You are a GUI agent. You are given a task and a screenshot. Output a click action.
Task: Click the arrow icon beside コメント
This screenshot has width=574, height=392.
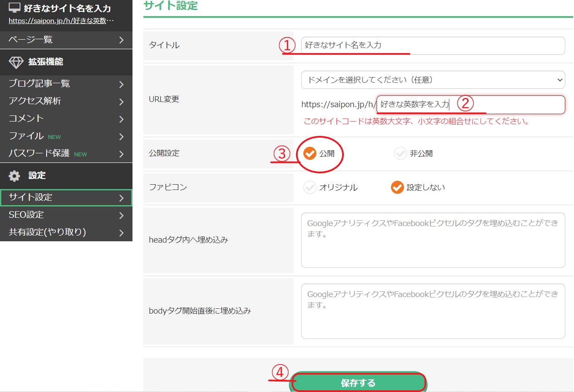[122, 119]
